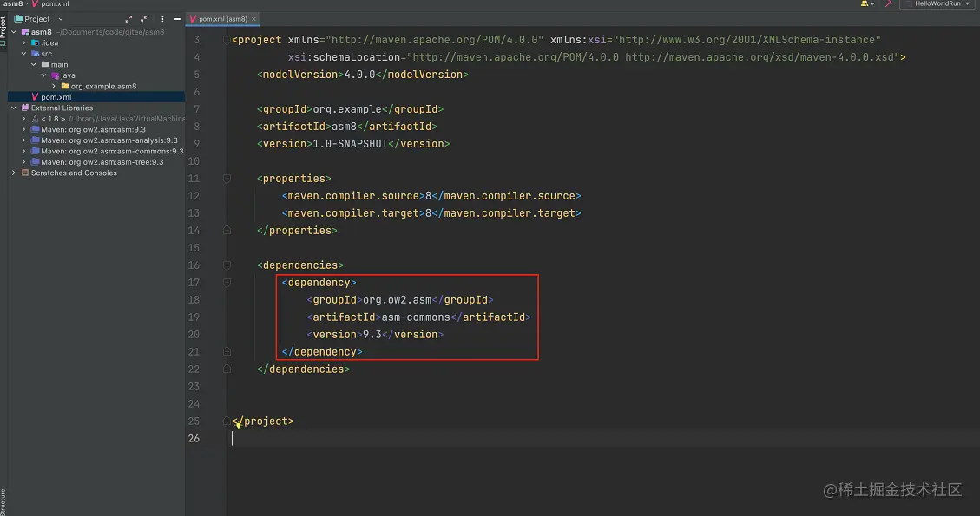Open the HelloWorldRun run configuration dropdown
This screenshot has height=516, width=980.
(937, 3)
